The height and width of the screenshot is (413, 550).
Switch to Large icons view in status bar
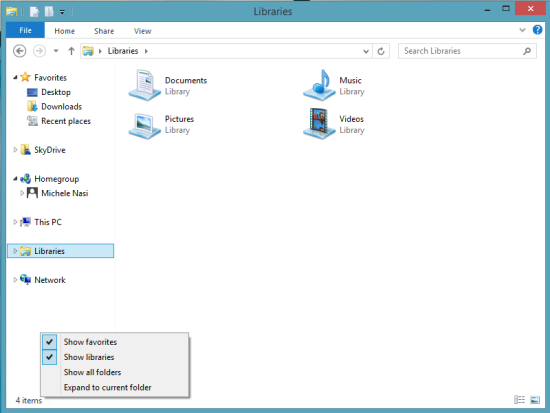[535, 400]
